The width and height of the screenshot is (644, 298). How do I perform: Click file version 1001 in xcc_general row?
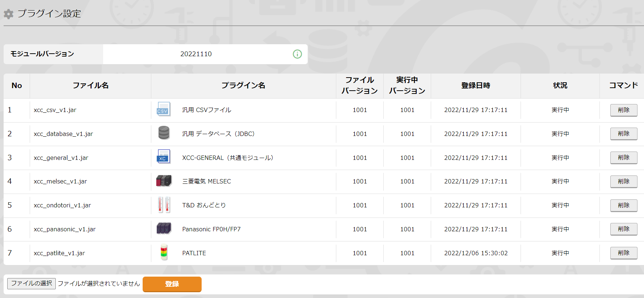pos(360,158)
